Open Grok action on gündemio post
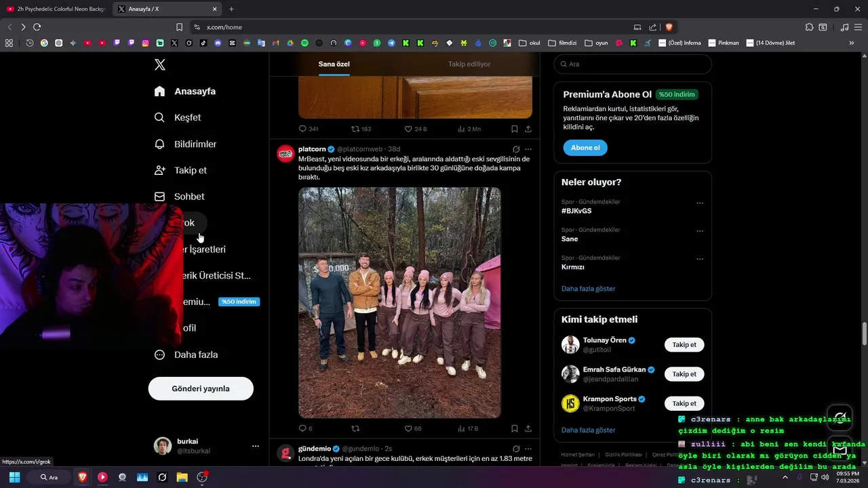This screenshot has width=868, height=488. pyautogui.click(x=516, y=449)
